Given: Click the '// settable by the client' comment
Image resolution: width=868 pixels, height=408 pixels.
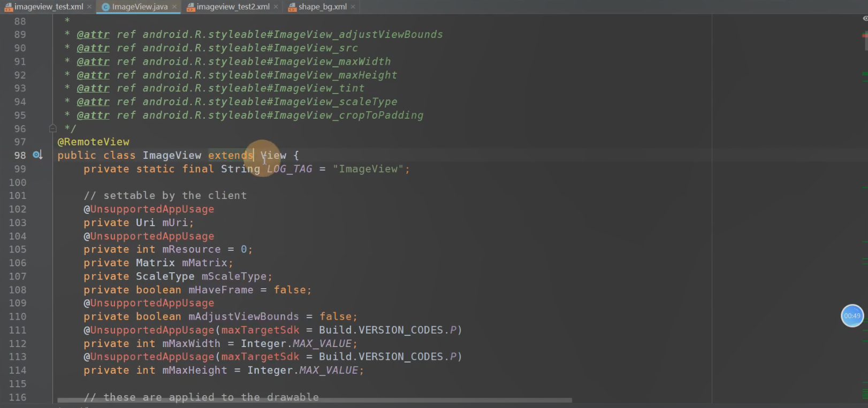Looking at the screenshot, I should (x=165, y=196).
